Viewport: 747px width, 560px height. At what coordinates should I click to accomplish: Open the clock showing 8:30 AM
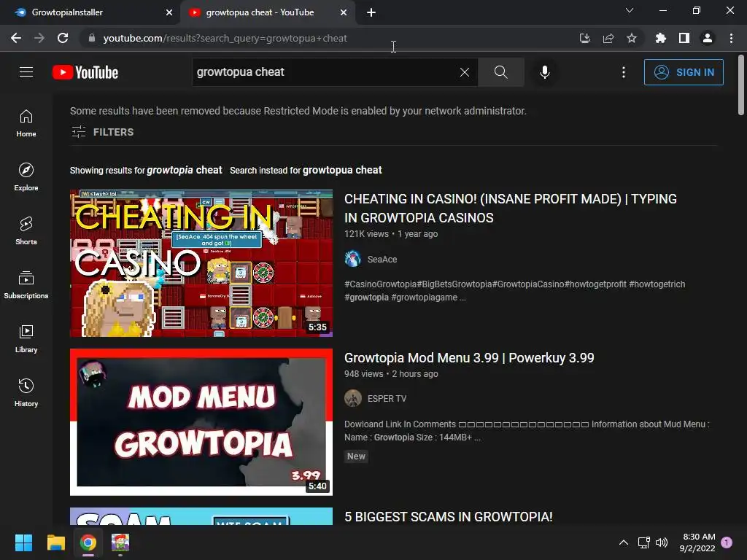[x=698, y=542]
